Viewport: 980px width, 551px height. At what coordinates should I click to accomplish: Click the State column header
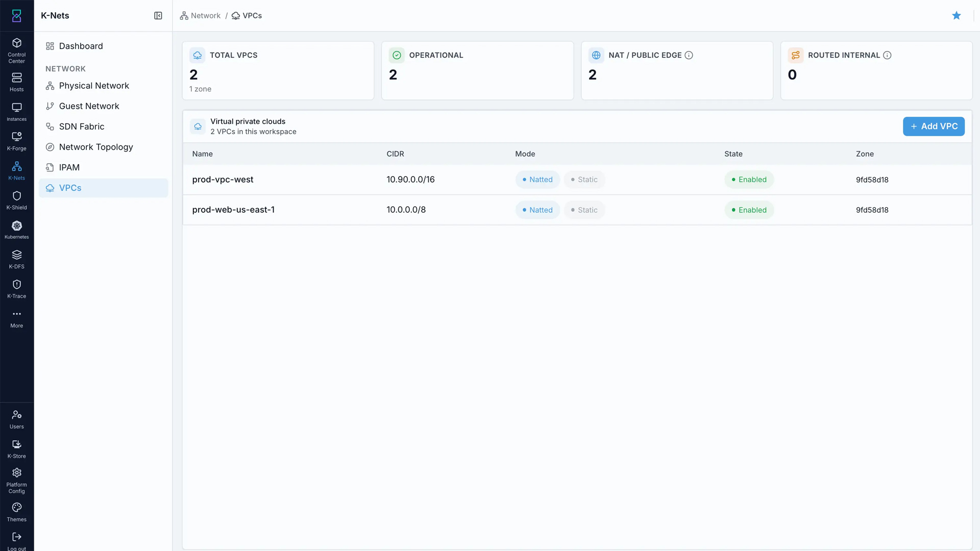pyautogui.click(x=733, y=154)
